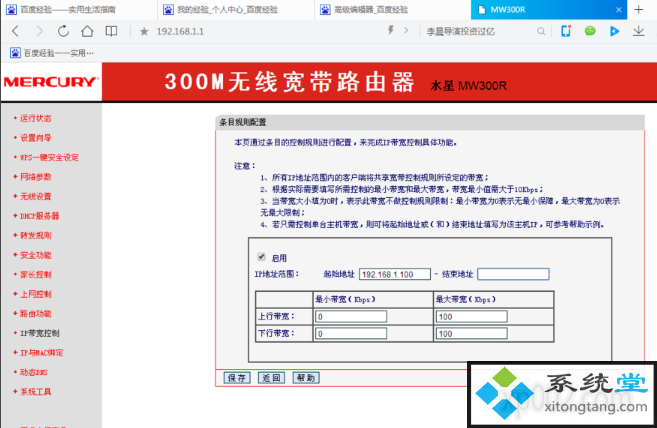
Task: Open the browser home page icon
Action: click(87, 31)
